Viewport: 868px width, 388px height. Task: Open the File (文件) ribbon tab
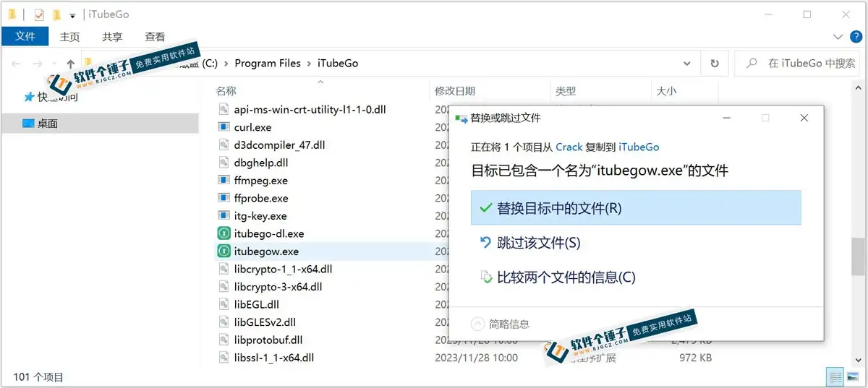(25, 36)
